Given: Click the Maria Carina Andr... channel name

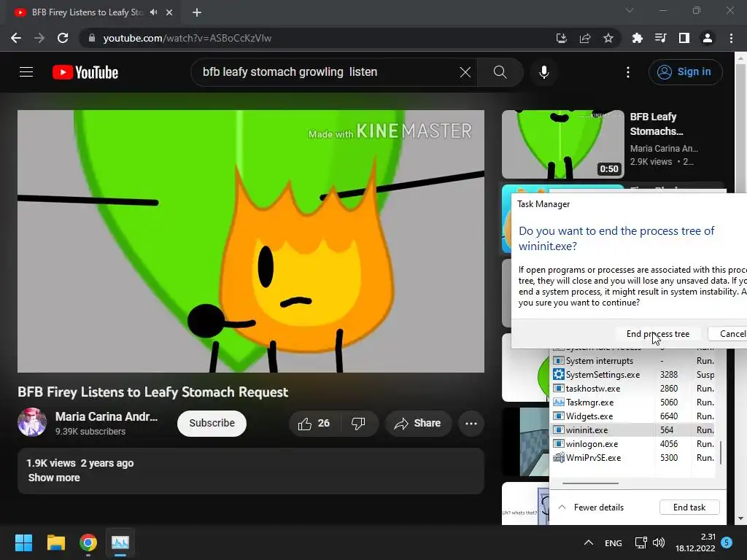Looking at the screenshot, I should tap(107, 416).
